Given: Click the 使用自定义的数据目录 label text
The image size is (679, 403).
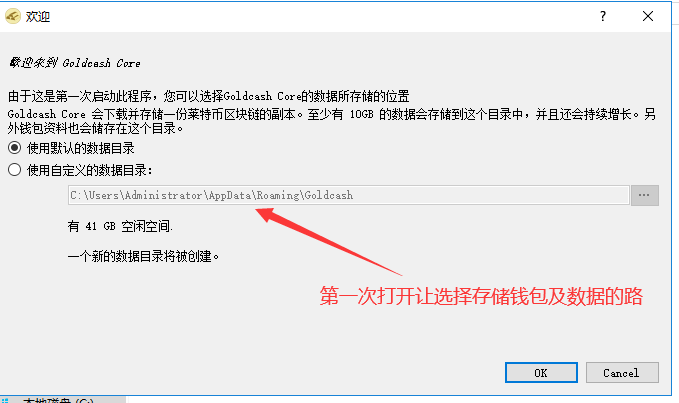Looking at the screenshot, I should tap(90, 170).
